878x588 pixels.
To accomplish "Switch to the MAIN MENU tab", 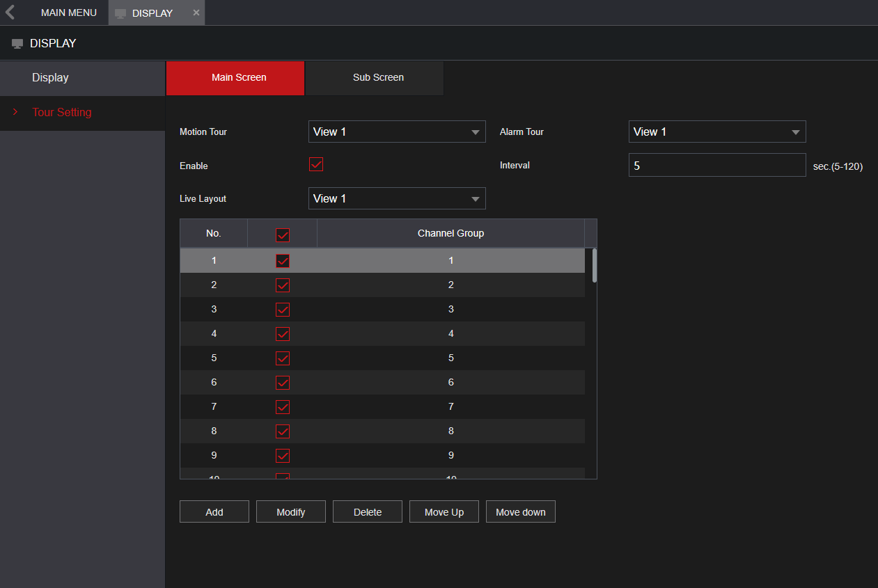I will pyautogui.click(x=69, y=13).
